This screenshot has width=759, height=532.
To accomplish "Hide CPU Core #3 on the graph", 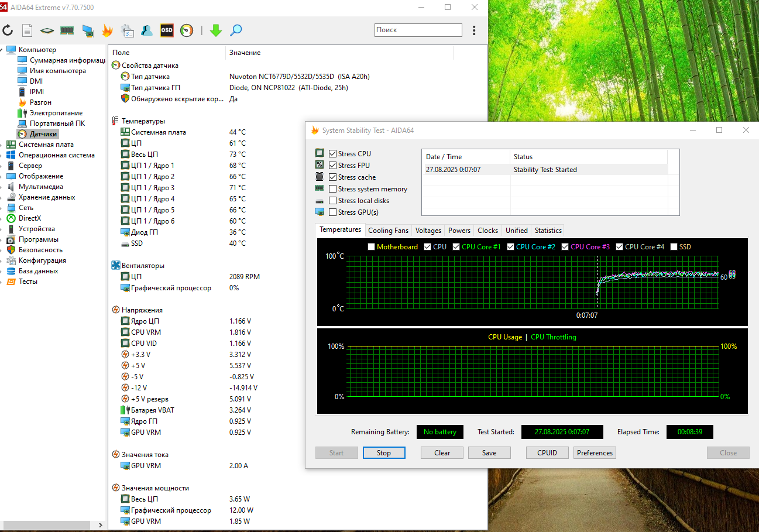I will (x=565, y=247).
